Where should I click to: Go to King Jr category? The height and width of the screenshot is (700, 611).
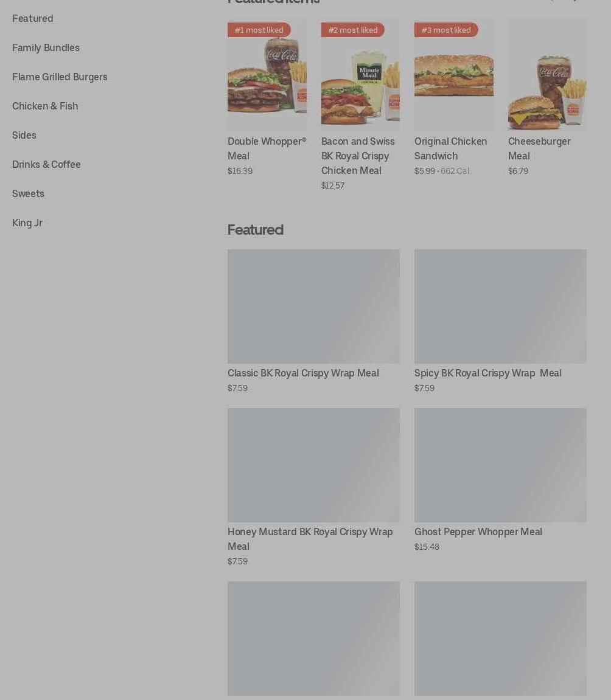pos(27,223)
